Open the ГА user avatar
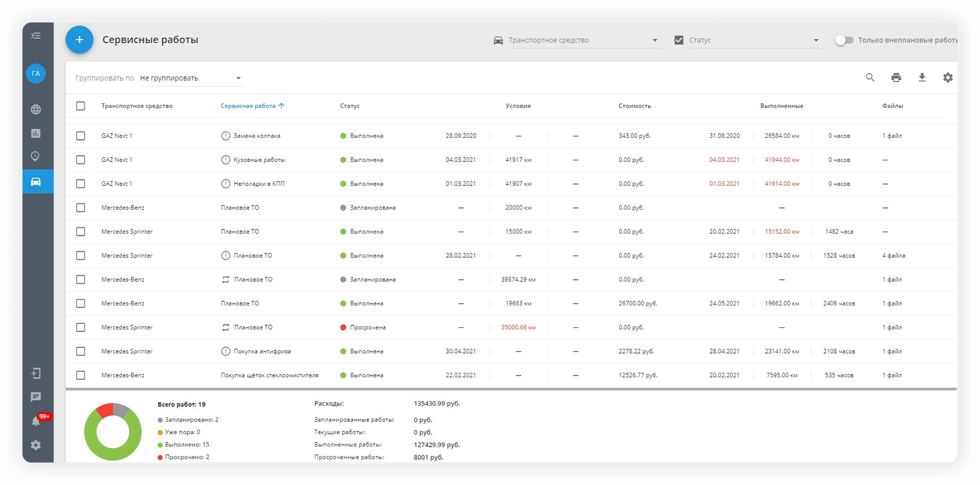 pyautogui.click(x=36, y=73)
